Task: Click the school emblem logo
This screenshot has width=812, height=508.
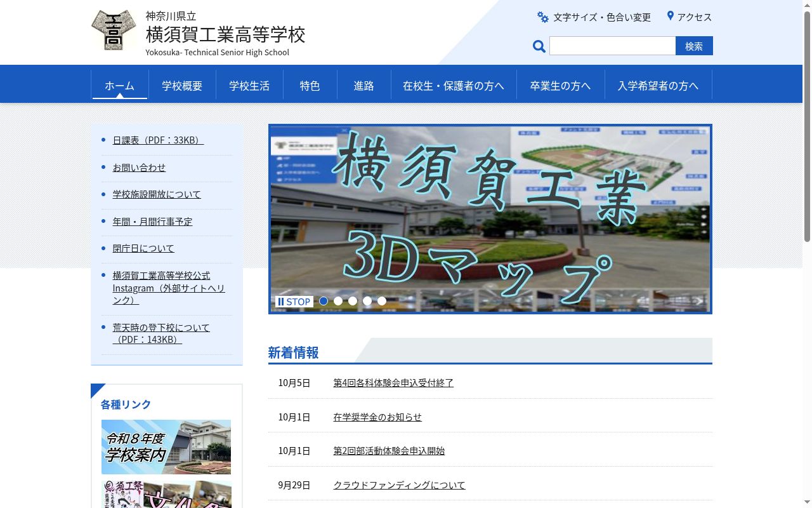Action: [x=114, y=30]
